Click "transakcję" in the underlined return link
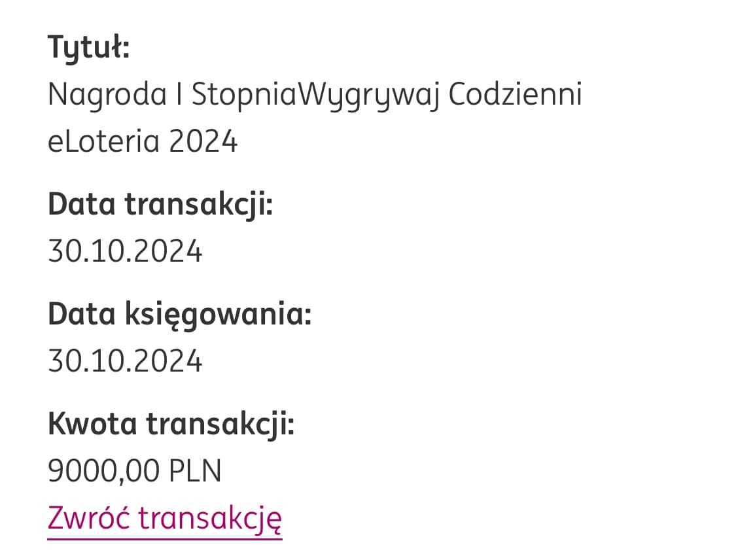Viewport: 736px width, 560px height. [211, 518]
